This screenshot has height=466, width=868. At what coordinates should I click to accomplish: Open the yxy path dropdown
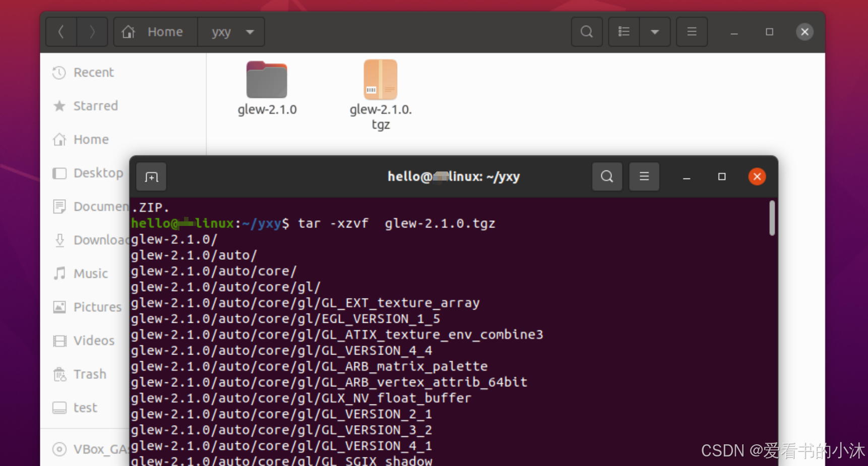250,32
